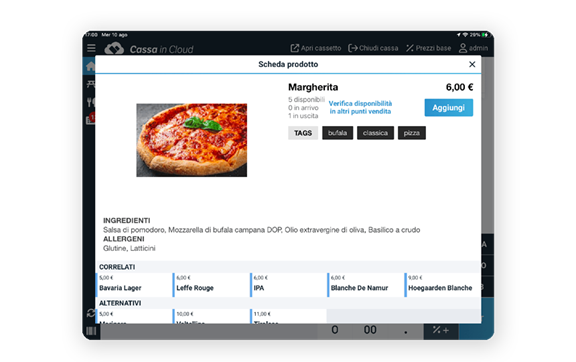Select the bufala tag

coord(337,133)
